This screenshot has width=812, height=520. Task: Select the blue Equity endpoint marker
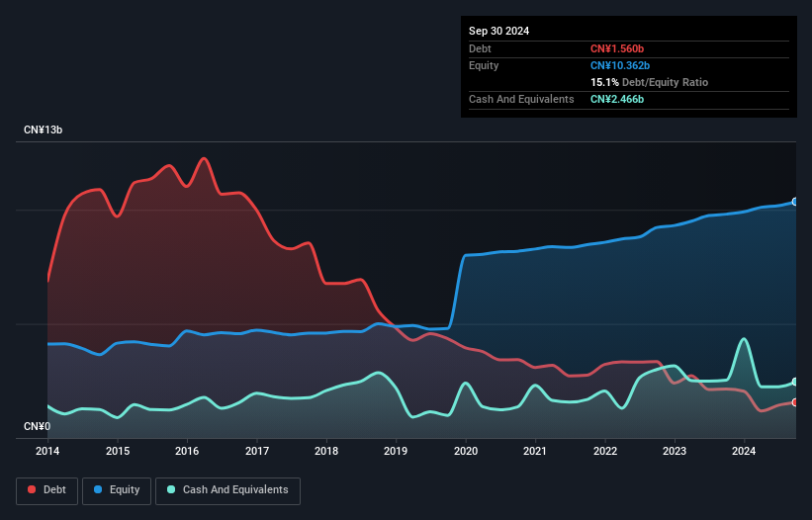pyautogui.click(x=795, y=202)
